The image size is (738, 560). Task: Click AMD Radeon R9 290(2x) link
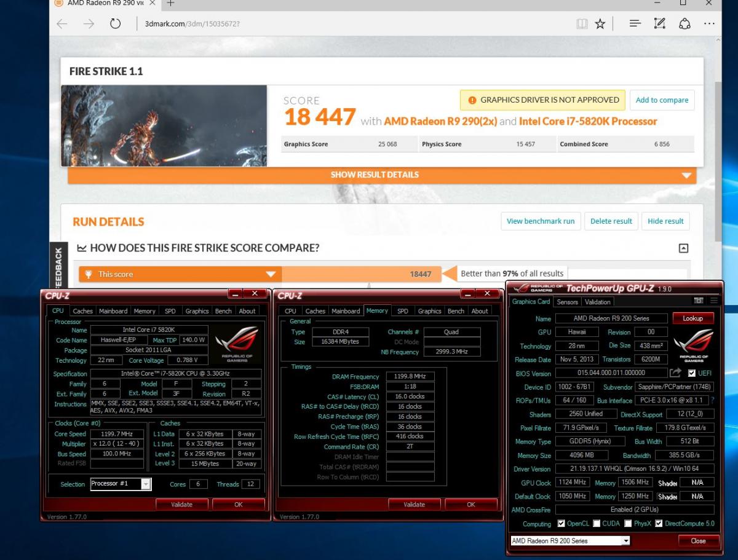tap(440, 121)
